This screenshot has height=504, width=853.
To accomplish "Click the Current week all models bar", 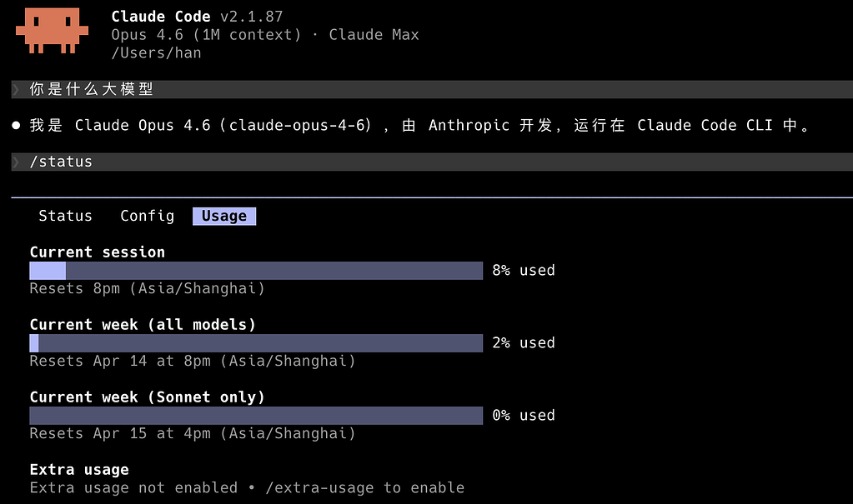I will pos(256,343).
